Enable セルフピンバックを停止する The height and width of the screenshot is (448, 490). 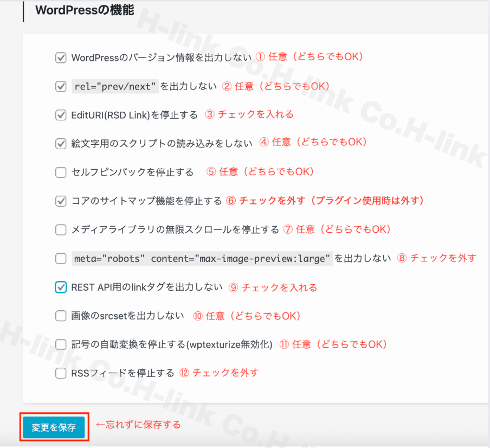coord(61,172)
